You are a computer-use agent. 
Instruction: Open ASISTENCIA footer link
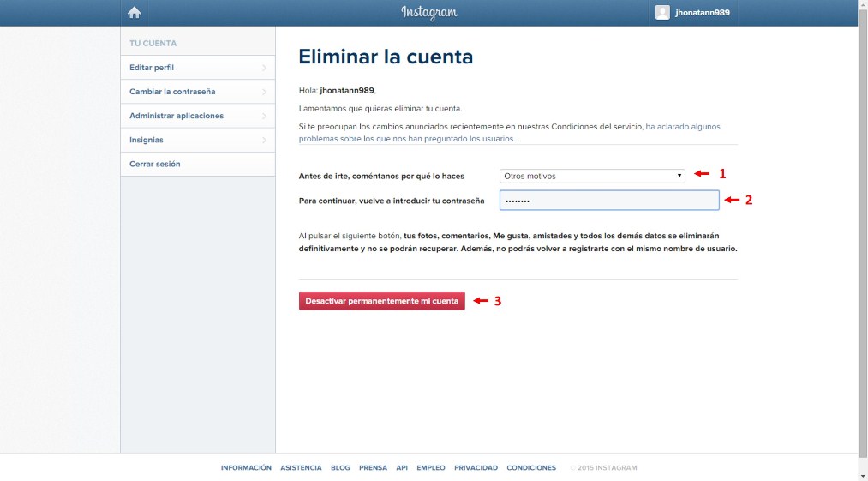301,467
